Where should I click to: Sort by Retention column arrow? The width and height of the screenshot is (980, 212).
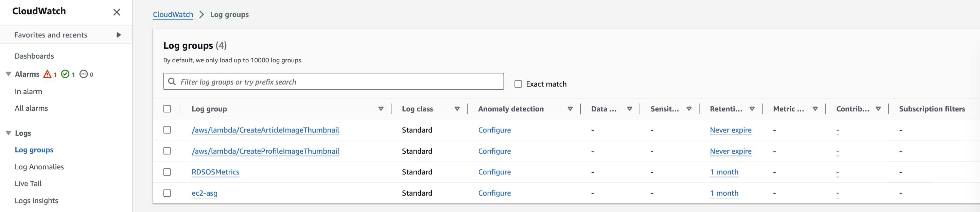coord(752,109)
